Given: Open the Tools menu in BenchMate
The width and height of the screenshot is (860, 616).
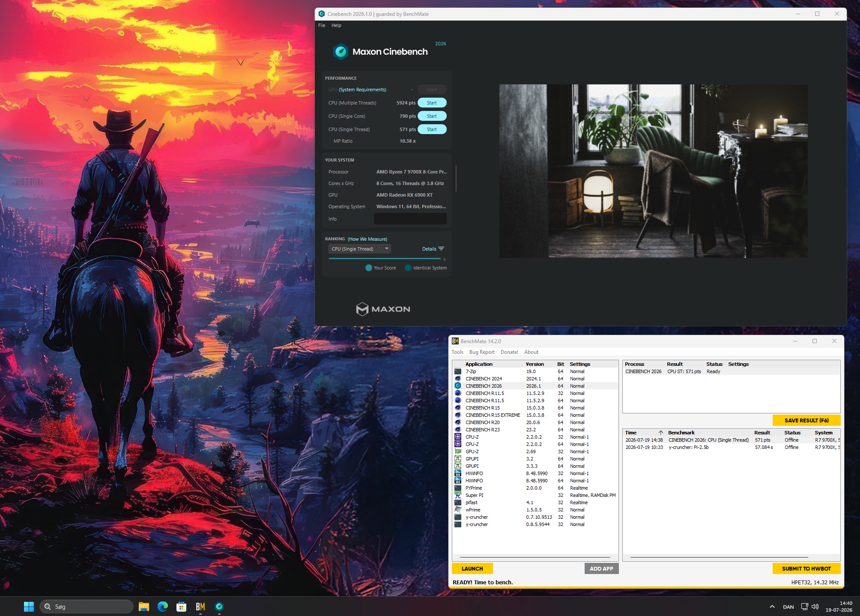Looking at the screenshot, I should click(457, 352).
